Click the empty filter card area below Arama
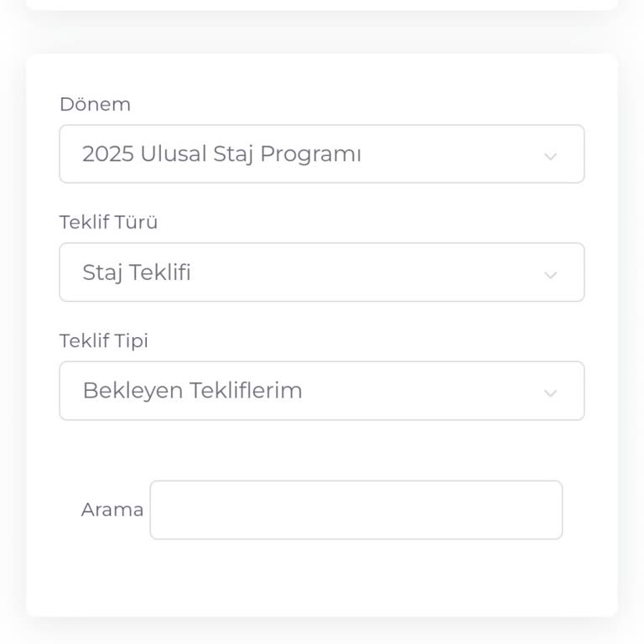The height and width of the screenshot is (644, 644). click(x=322, y=579)
